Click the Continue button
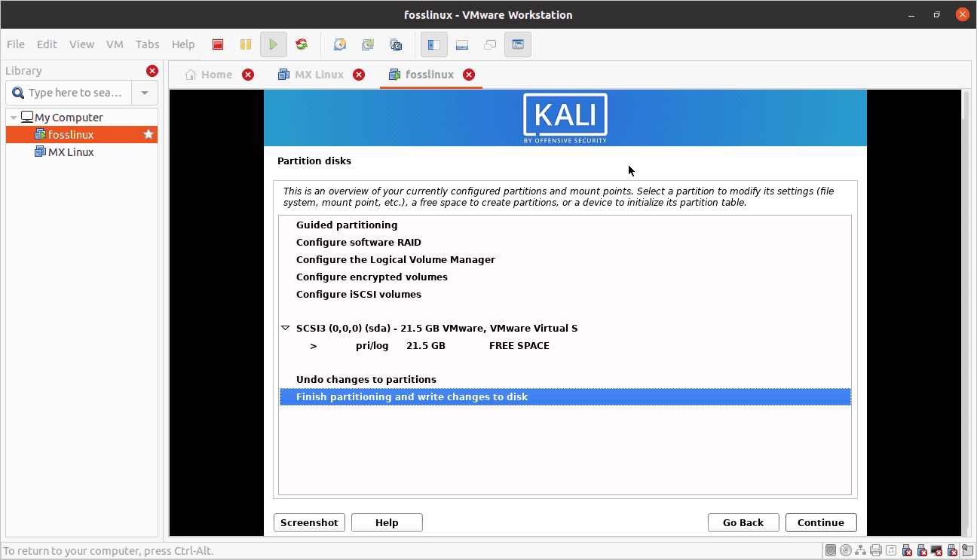 coord(821,522)
